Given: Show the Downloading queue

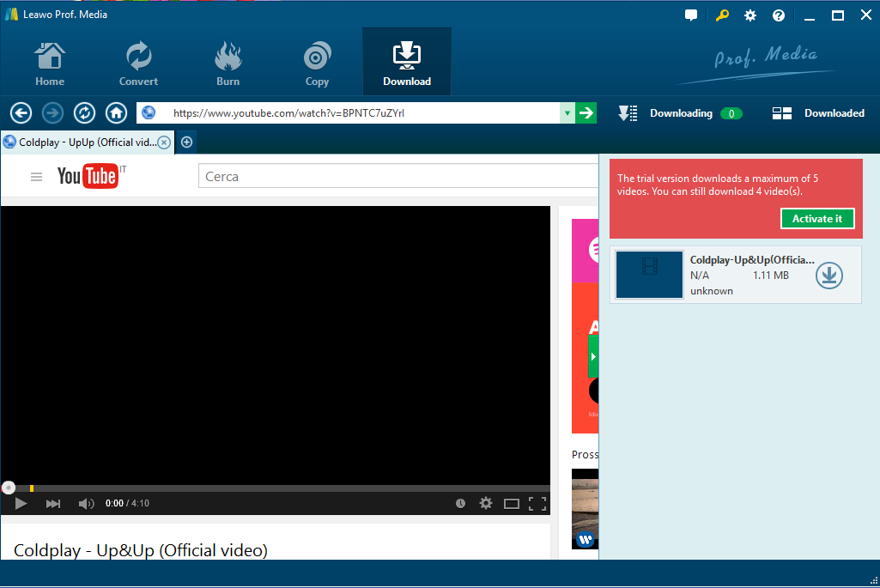Looking at the screenshot, I should [x=680, y=113].
